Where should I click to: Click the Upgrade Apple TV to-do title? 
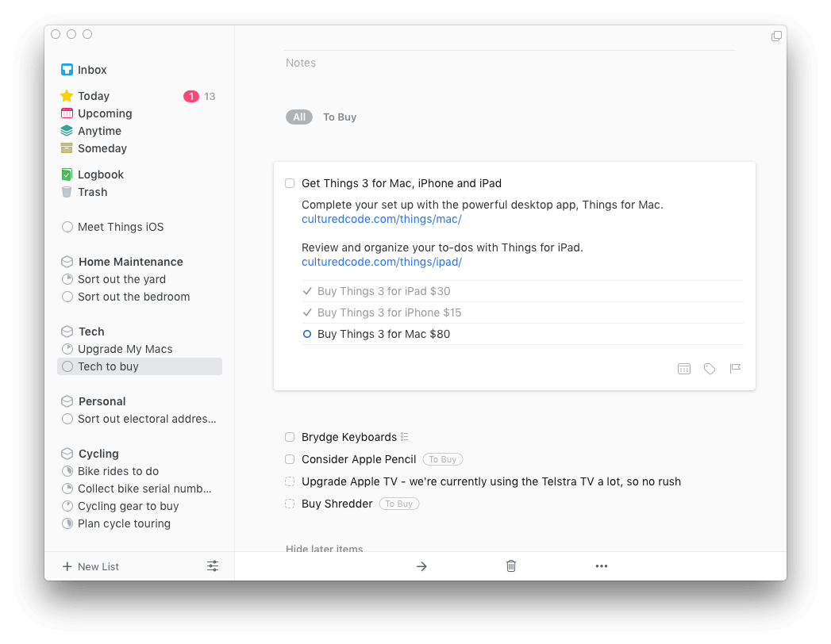click(491, 481)
